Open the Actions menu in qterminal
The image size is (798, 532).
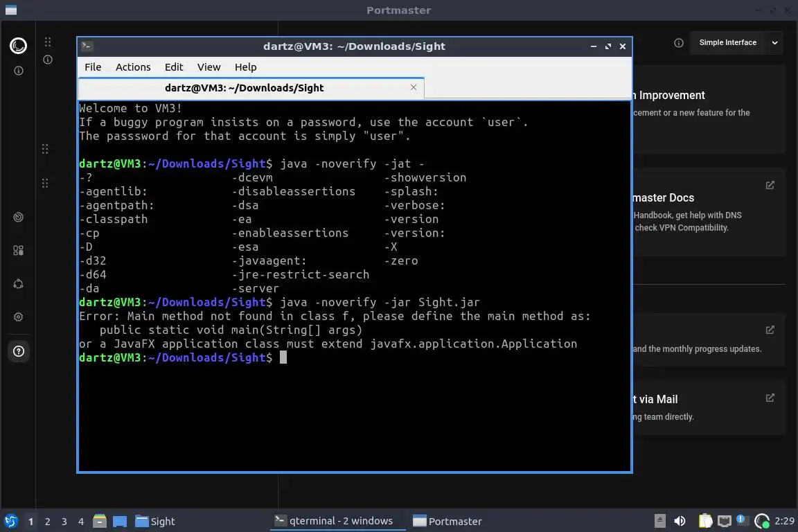pyautogui.click(x=133, y=67)
